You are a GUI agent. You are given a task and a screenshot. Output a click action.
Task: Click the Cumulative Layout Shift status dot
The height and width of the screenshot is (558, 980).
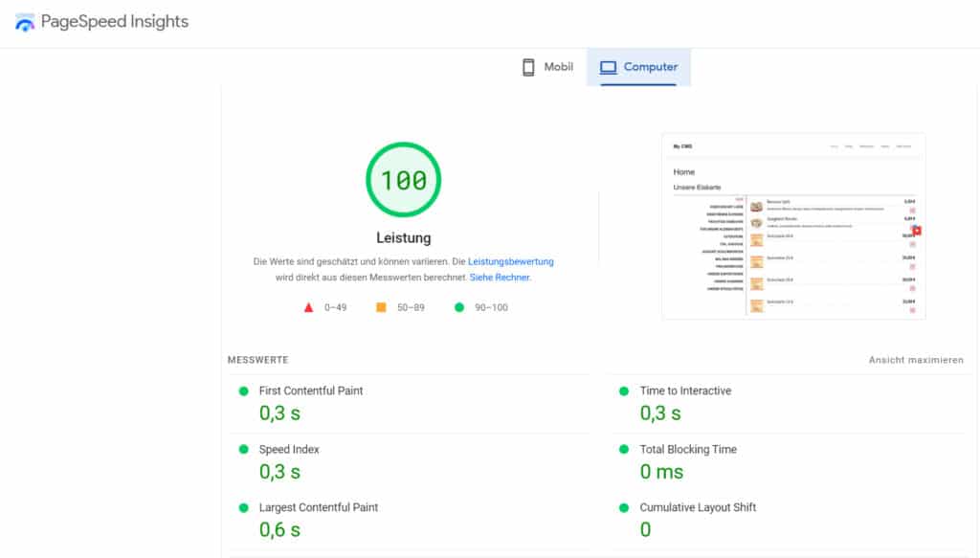tap(624, 508)
